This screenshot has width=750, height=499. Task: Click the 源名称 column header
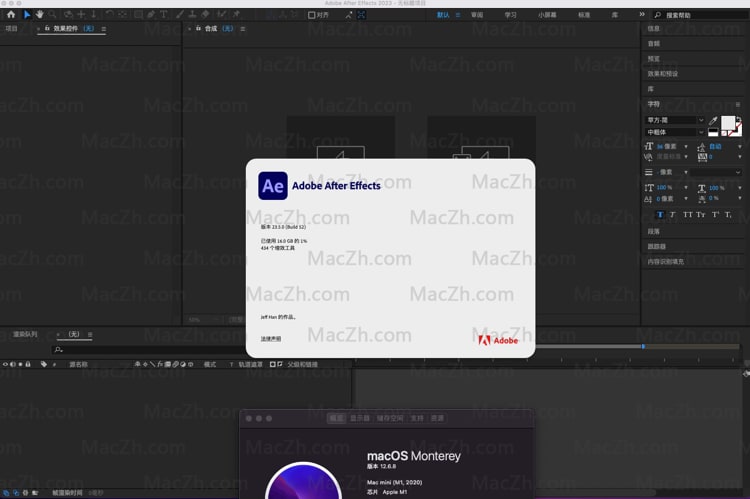[78, 365]
